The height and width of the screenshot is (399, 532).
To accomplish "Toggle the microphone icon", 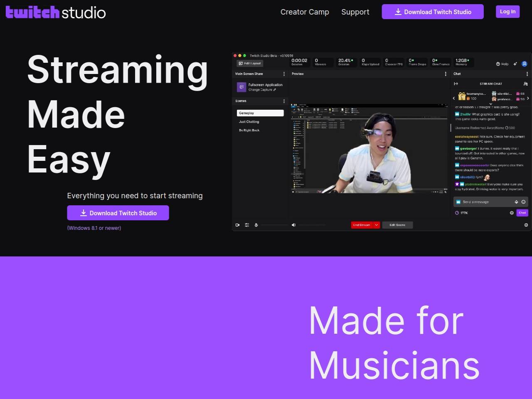I will 256,225.
